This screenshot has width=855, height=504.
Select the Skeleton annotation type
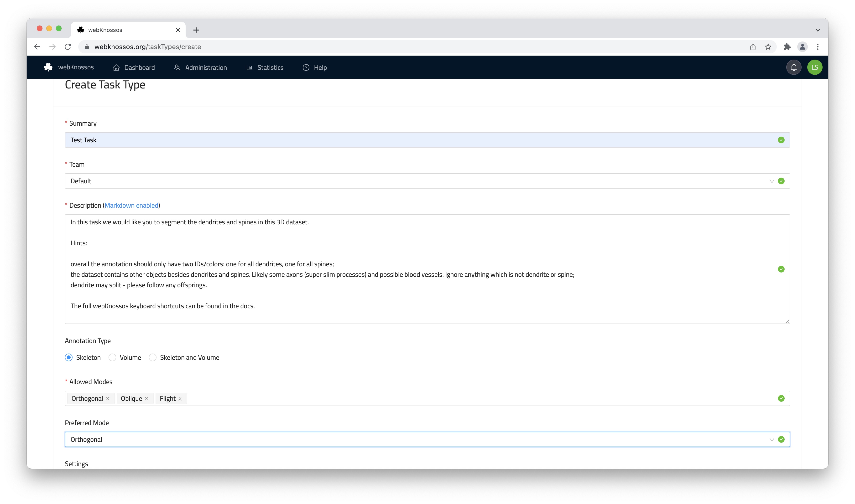tap(69, 357)
